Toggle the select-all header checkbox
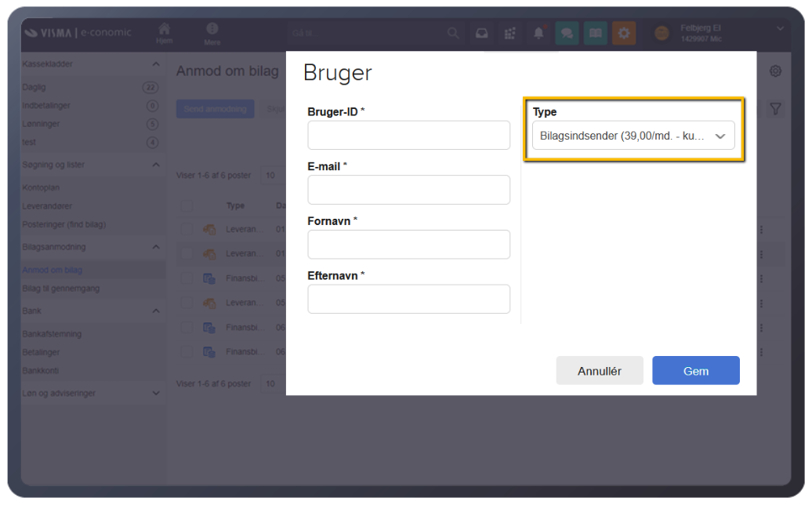The image size is (812, 505). click(x=187, y=205)
